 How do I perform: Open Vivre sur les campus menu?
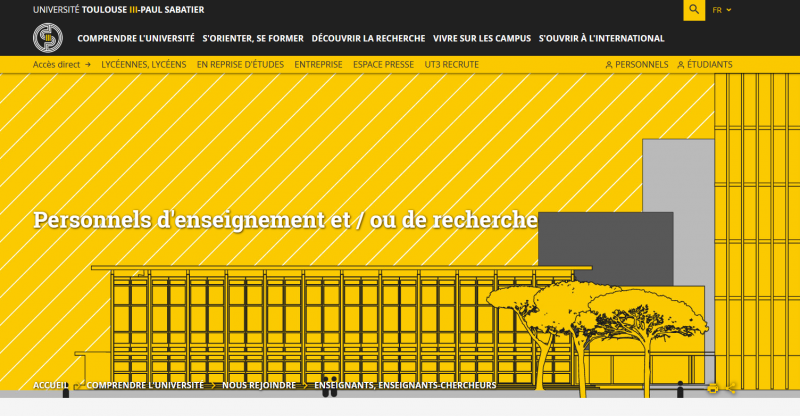tap(482, 39)
